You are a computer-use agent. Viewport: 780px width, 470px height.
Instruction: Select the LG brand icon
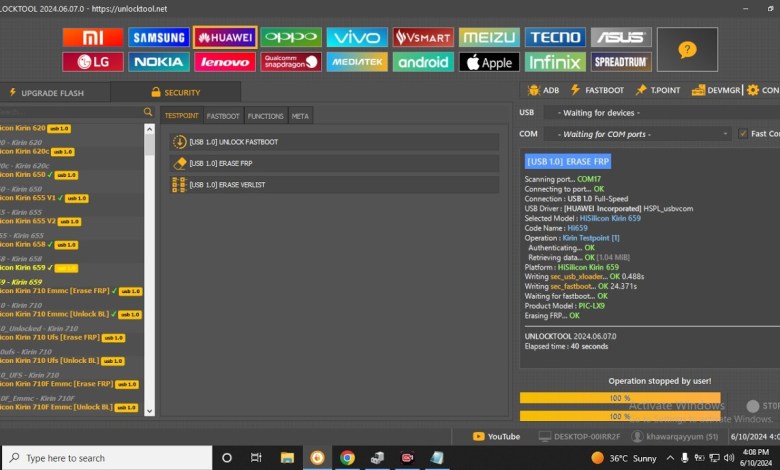[93, 62]
